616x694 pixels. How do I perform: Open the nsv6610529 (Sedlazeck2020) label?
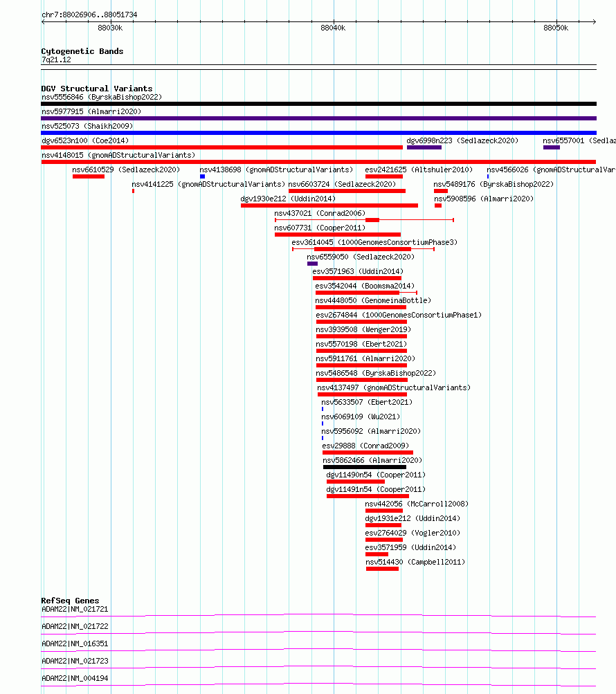[126, 170]
